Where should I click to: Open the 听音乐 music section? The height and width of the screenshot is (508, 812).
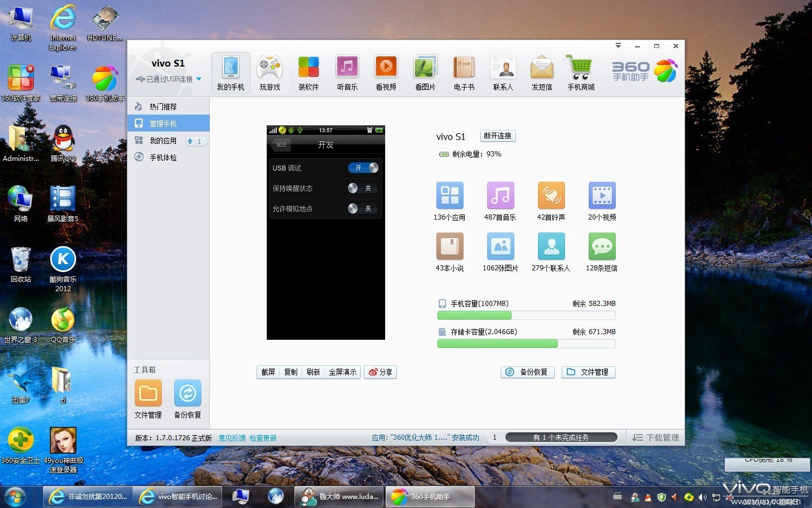(x=347, y=73)
